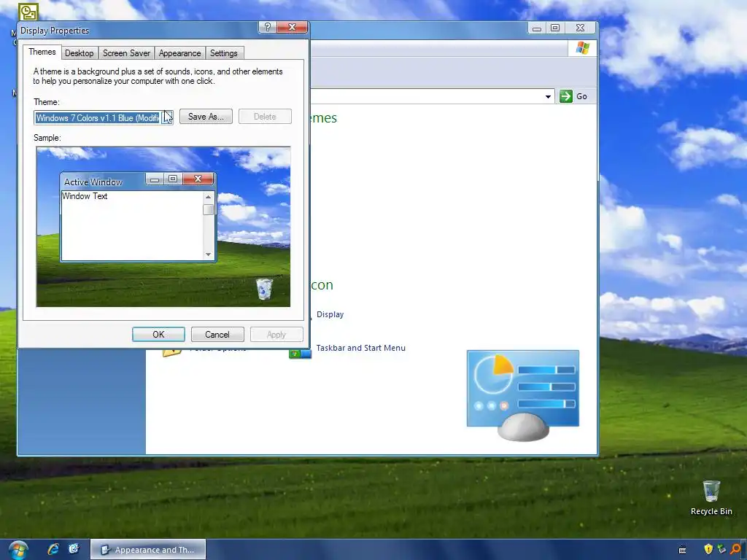Viewport: 747px width, 560px height.
Task: Click the Recycle Bin in sample preview
Action: tap(264, 289)
